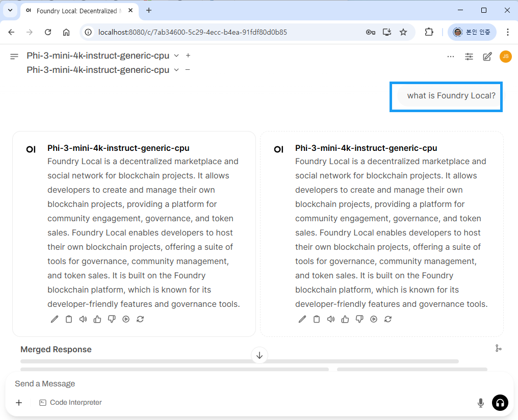518x420 pixels.
Task: Regenerate the right response
Action: click(388, 319)
